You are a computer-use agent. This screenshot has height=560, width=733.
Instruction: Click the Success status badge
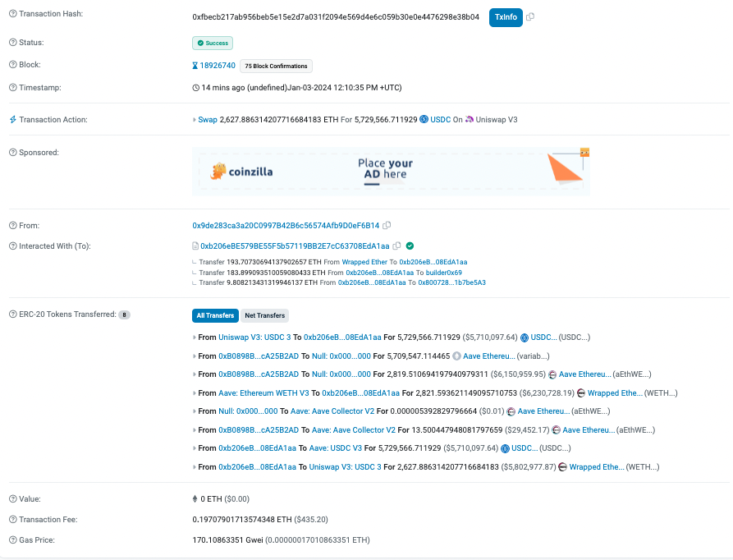point(213,43)
